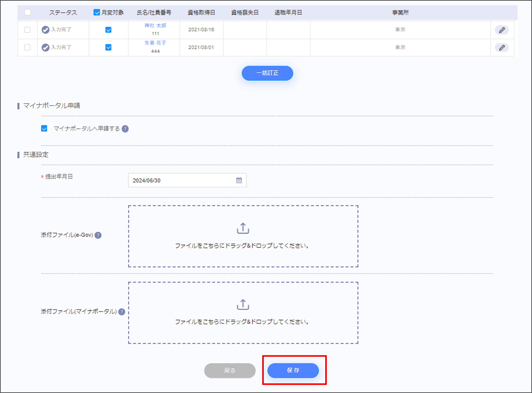Uncheck 月変対象 checkbox for employee 444
The width and height of the screenshot is (532, 393).
click(x=108, y=47)
